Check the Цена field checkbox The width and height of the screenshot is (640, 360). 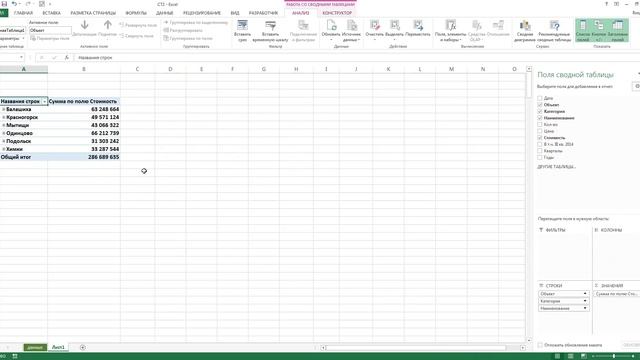click(540, 131)
